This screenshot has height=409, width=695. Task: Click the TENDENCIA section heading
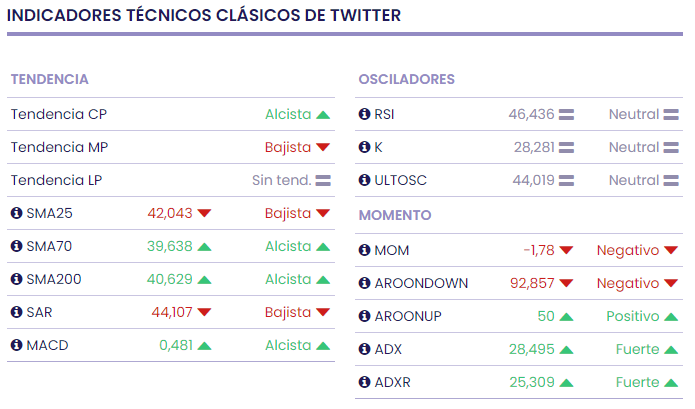[x=49, y=79]
